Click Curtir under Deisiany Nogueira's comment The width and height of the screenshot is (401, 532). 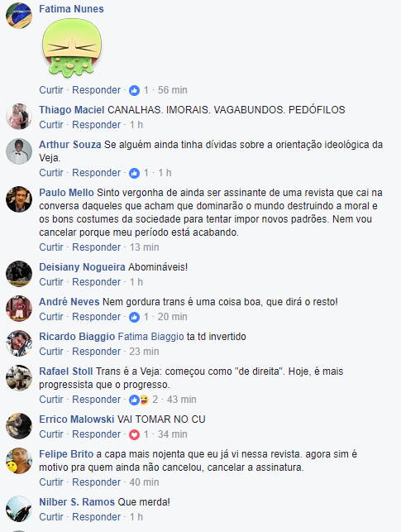(51, 282)
